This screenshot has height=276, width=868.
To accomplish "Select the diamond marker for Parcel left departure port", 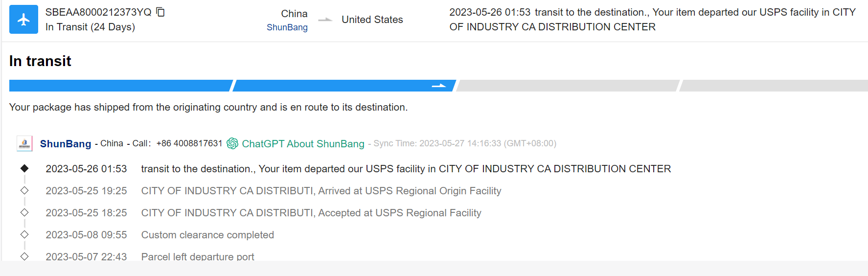I will tap(24, 256).
